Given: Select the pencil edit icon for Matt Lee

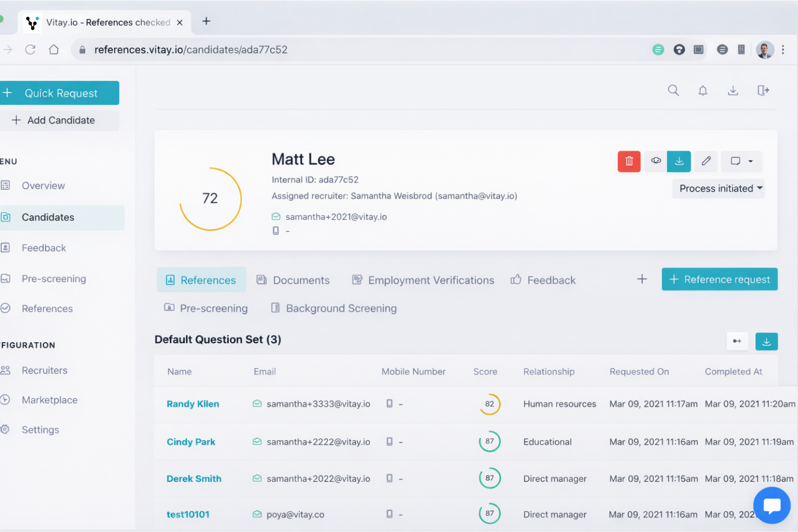Looking at the screenshot, I should click(706, 161).
